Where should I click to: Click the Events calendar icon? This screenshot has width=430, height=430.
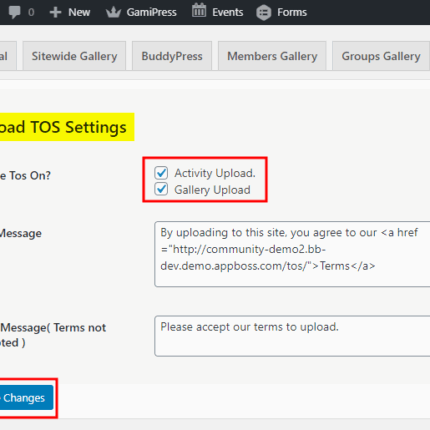tap(199, 10)
